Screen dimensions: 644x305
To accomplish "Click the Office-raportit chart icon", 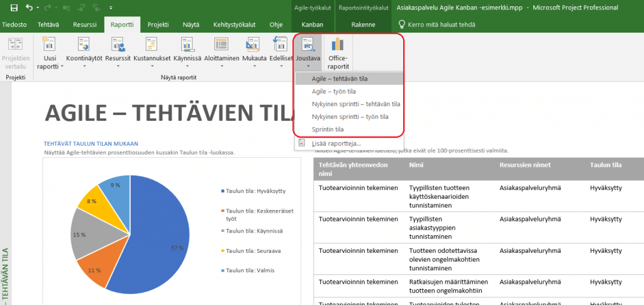I will coord(338,44).
